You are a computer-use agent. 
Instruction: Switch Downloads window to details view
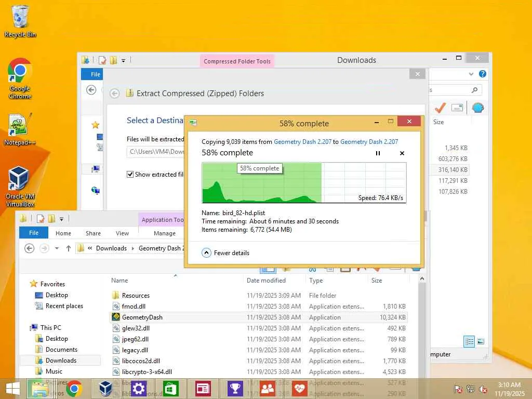(x=470, y=341)
